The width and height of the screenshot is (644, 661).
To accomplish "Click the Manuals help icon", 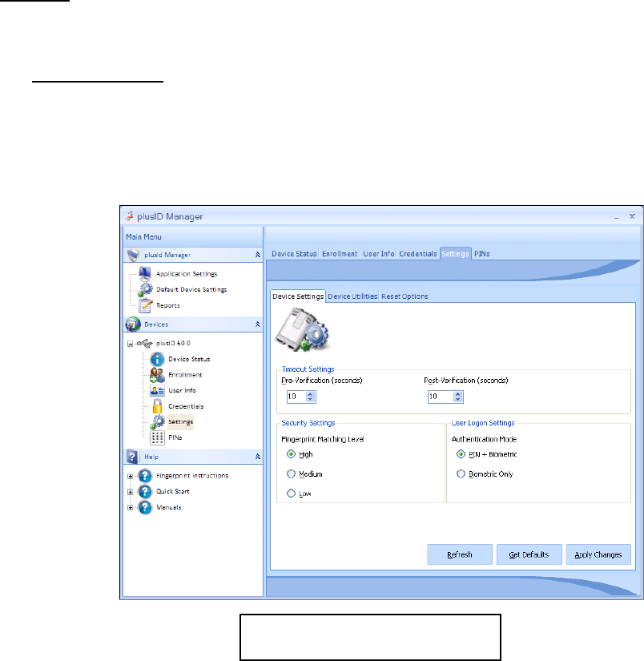I will (145, 507).
